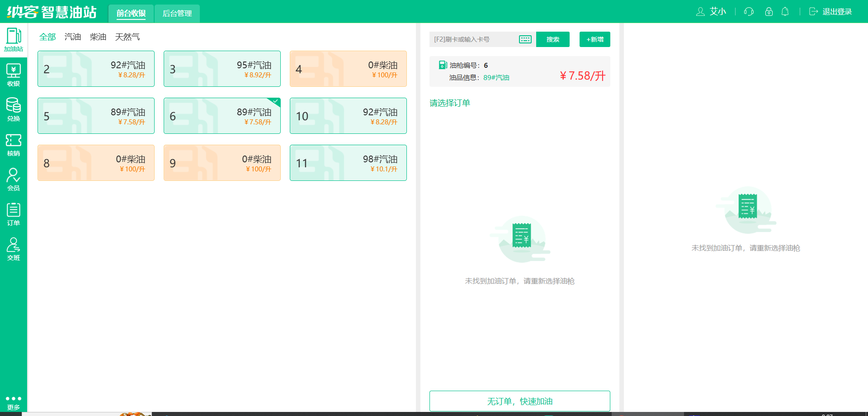Select fuel gun 5 with 89#汽油
Viewport: 868px width, 416px height.
(x=96, y=116)
